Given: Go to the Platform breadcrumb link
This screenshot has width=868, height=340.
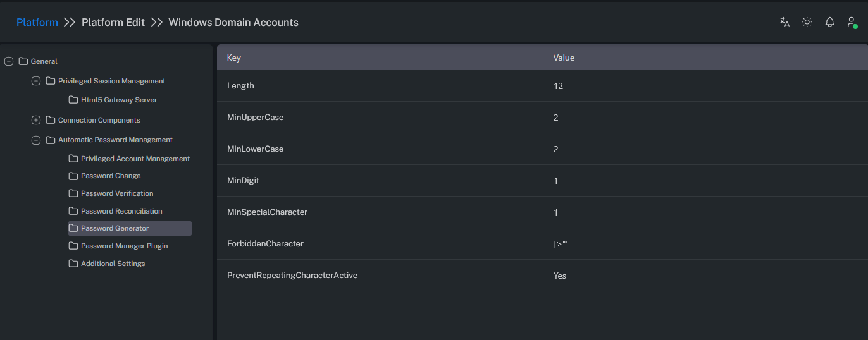Looking at the screenshot, I should coord(37,22).
